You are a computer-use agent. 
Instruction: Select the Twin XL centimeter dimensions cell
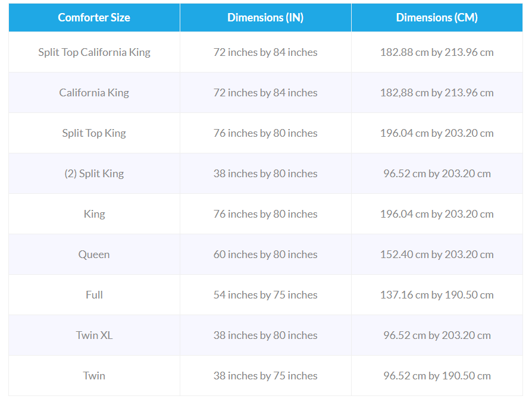[437, 335]
